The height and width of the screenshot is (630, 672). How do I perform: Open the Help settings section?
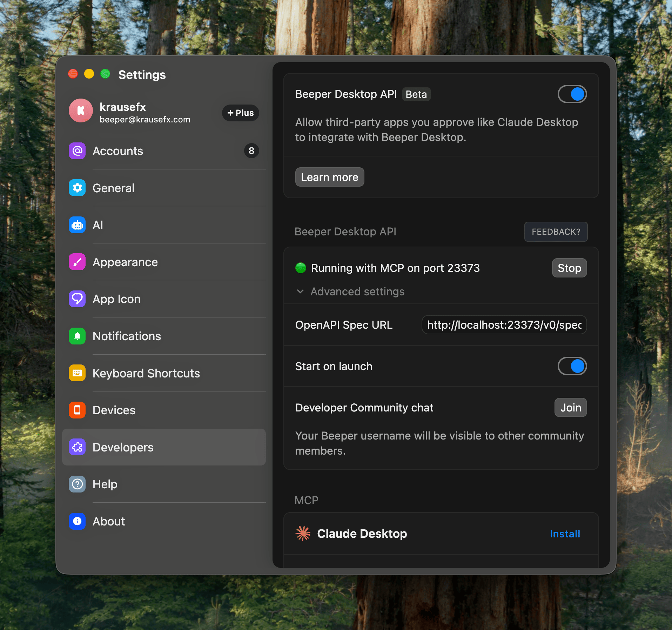105,484
